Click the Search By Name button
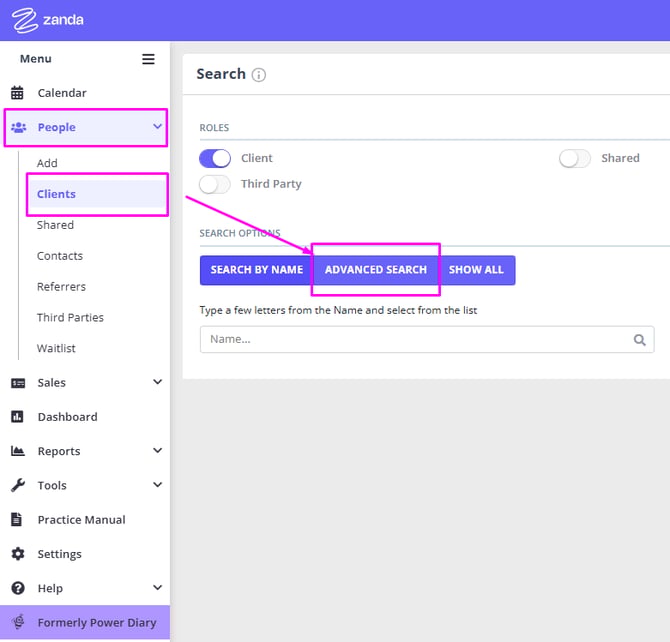This screenshot has height=642, width=670. [256, 270]
